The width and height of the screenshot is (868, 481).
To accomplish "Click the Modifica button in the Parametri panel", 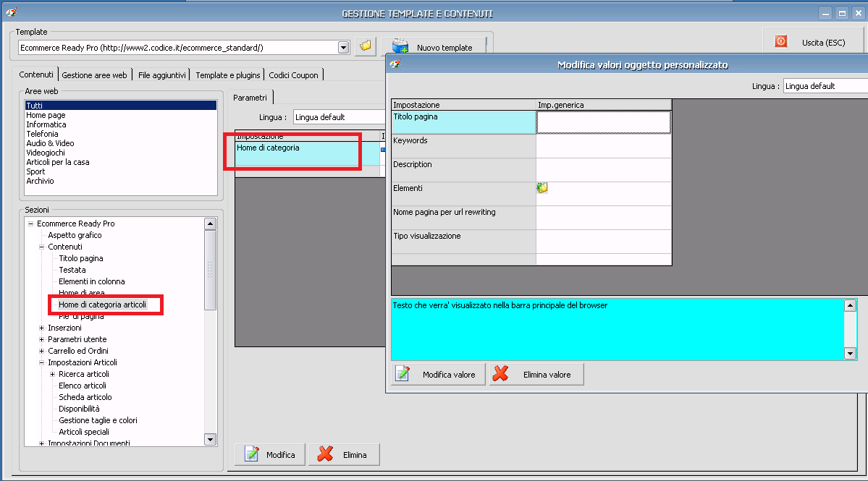I will tap(269, 454).
